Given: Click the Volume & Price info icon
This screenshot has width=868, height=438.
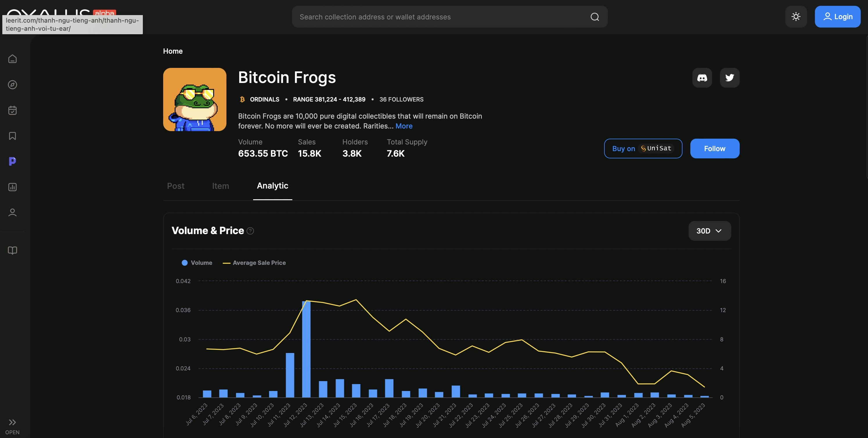Looking at the screenshot, I should pos(250,231).
